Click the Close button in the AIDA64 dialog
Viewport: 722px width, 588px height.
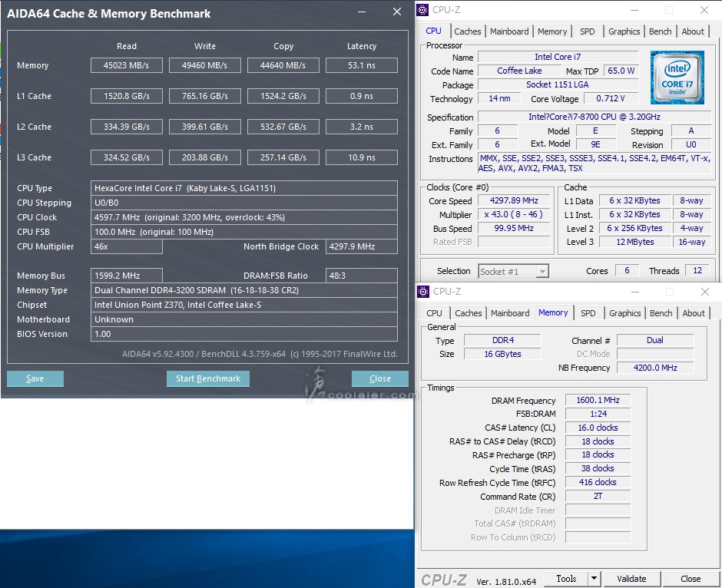(380, 378)
